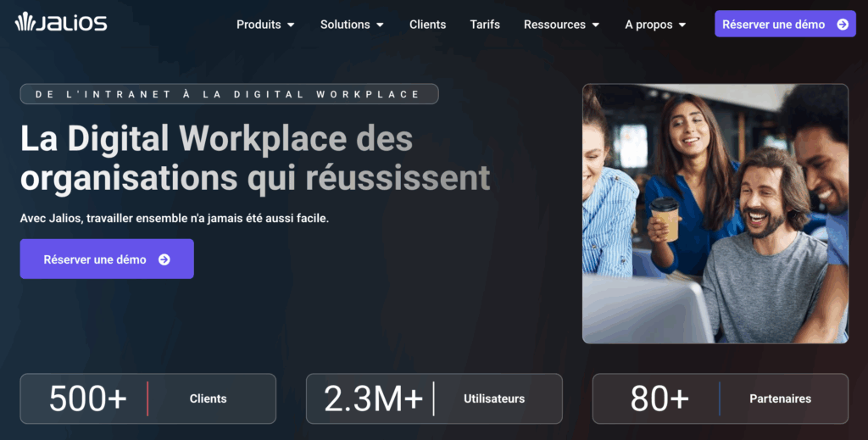Click the team photo in the hero section
The height and width of the screenshot is (440, 868).
[715, 214]
